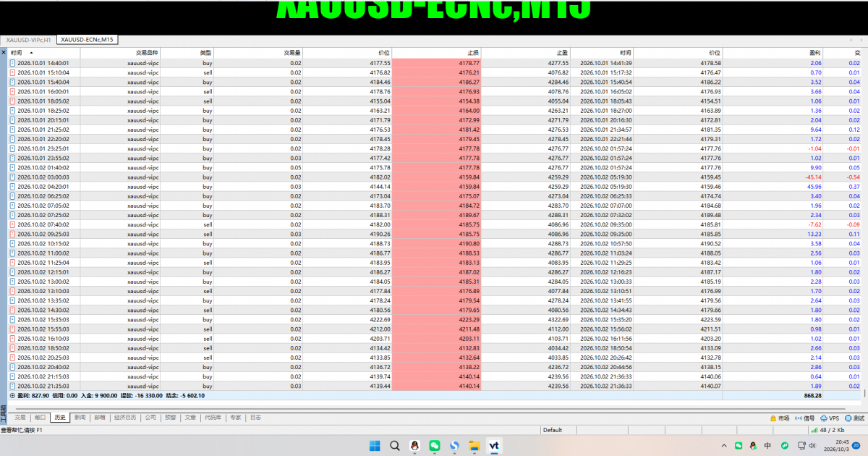Image resolution: width=868 pixels, height=456 pixels.
Task: Open the QQ penguin taskbar icon
Action: (x=414, y=445)
